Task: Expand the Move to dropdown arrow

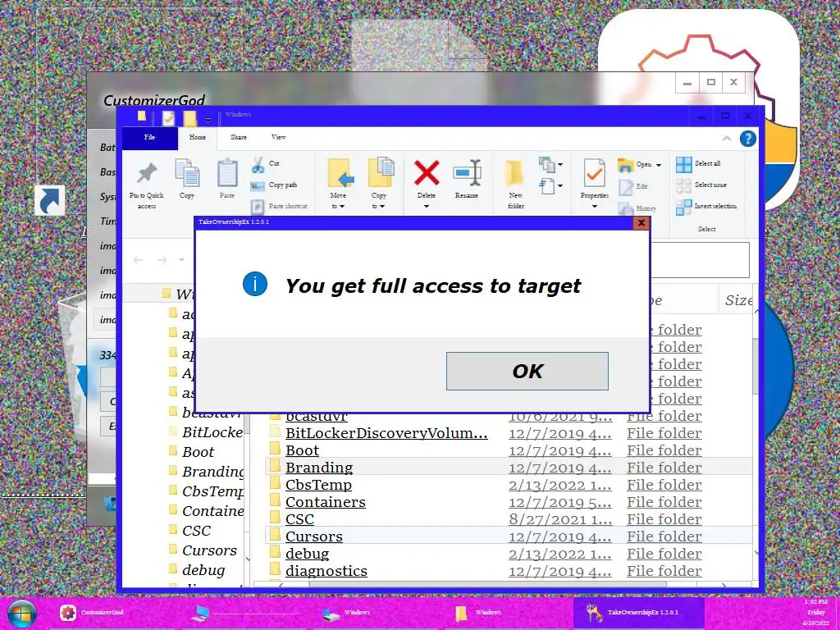Action: point(342,207)
